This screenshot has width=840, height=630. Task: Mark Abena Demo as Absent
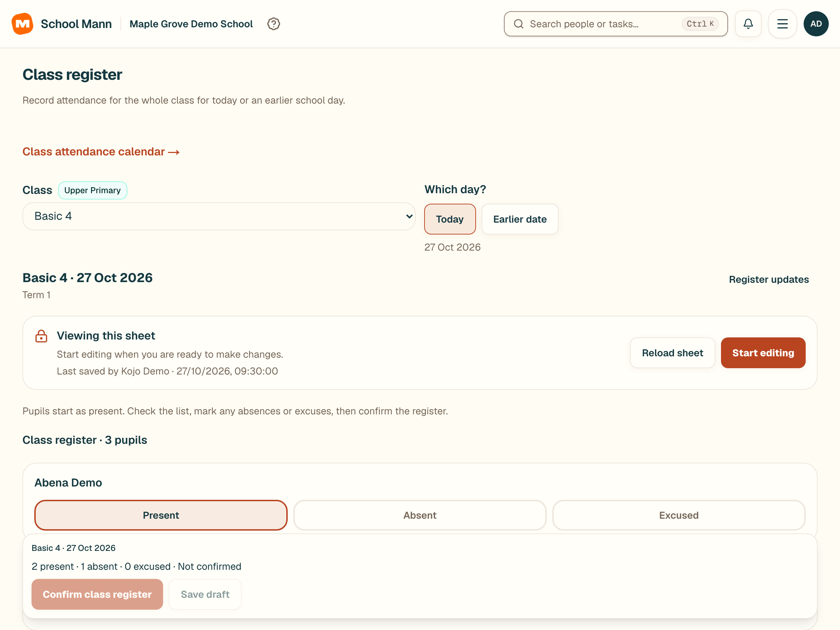coord(420,515)
